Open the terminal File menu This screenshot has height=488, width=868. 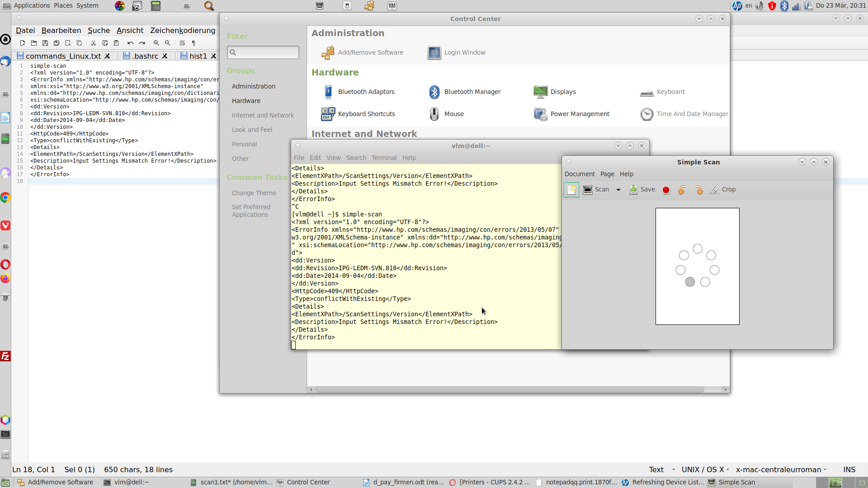(x=299, y=158)
